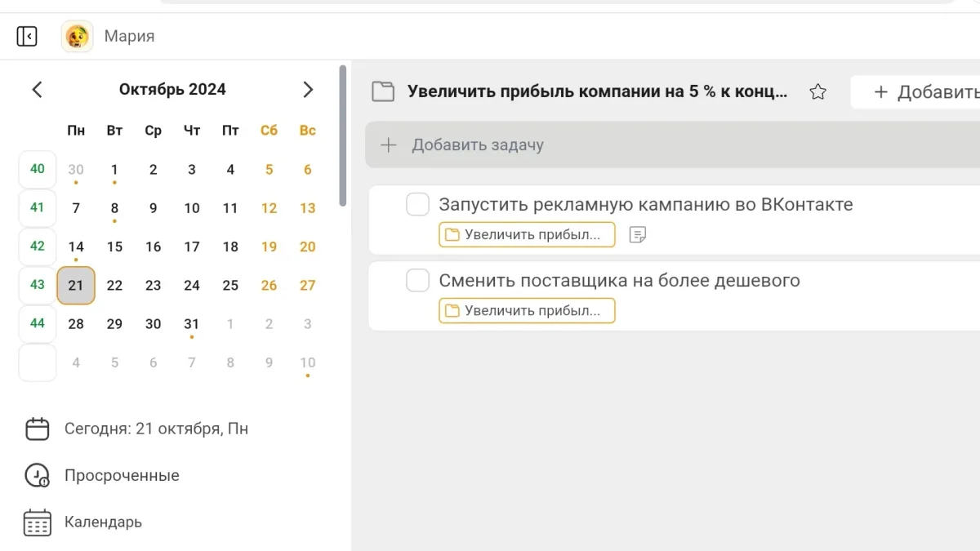Screen dimensions: 980x551
Task: Go to previous month in calendar
Action: (37, 90)
